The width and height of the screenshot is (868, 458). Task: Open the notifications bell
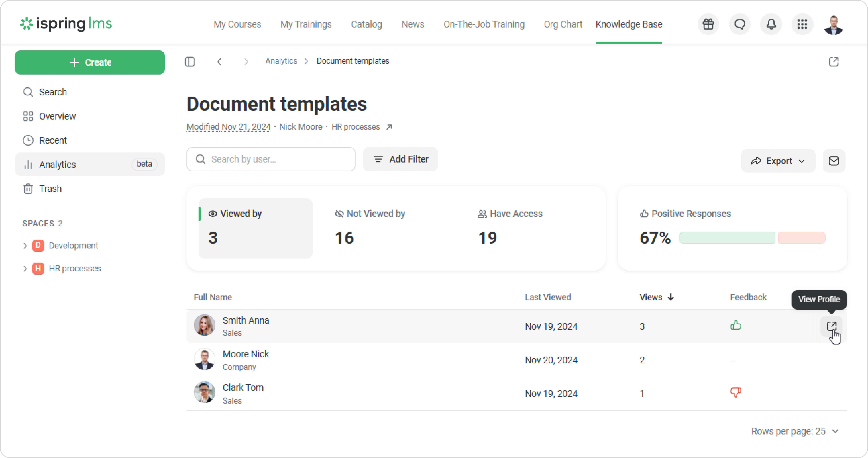coord(771,24)
